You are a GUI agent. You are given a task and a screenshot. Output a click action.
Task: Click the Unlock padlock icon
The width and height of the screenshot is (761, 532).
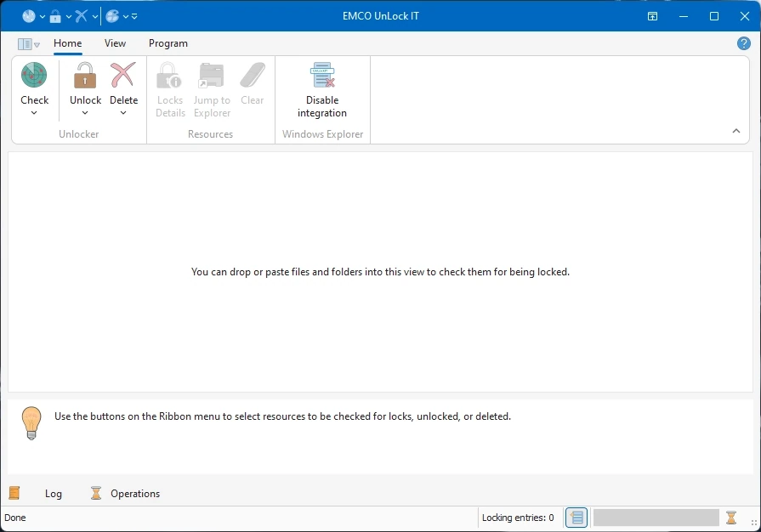(x=85, y=76)
